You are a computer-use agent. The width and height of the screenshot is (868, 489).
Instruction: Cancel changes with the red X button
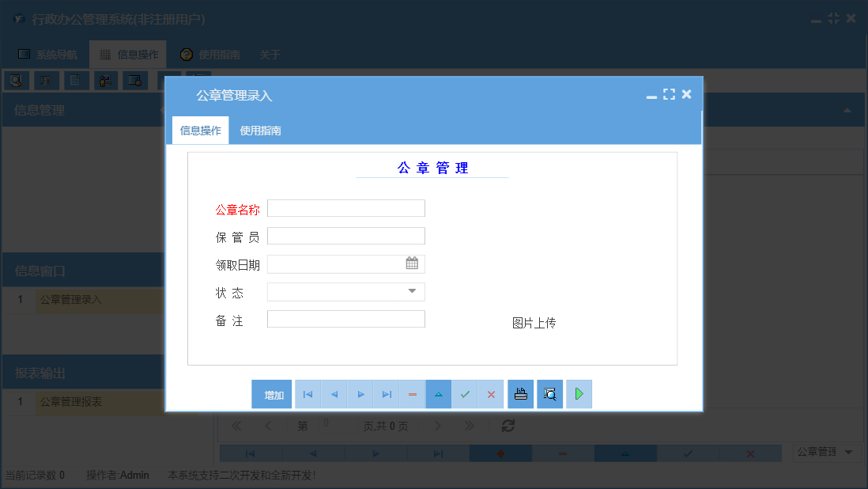click(x=491, y=393)
